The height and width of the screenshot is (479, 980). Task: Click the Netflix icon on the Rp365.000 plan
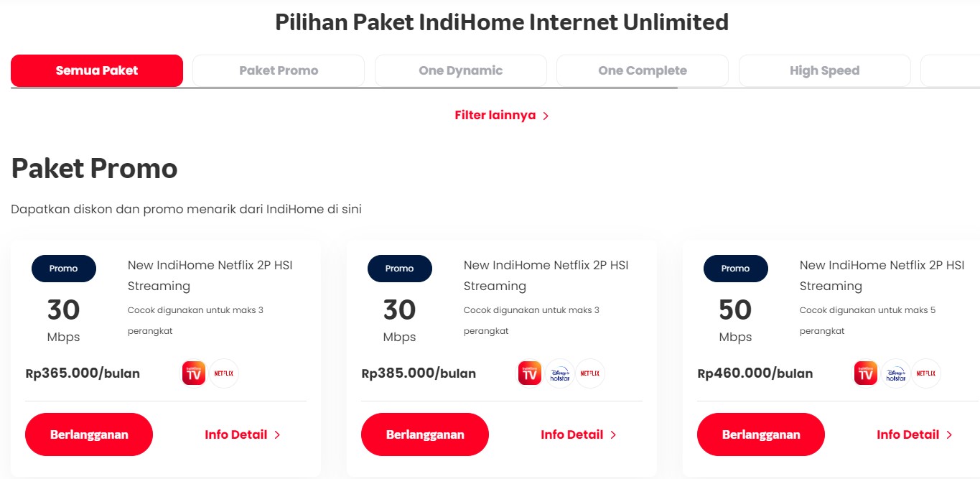(x=224, y=373)
